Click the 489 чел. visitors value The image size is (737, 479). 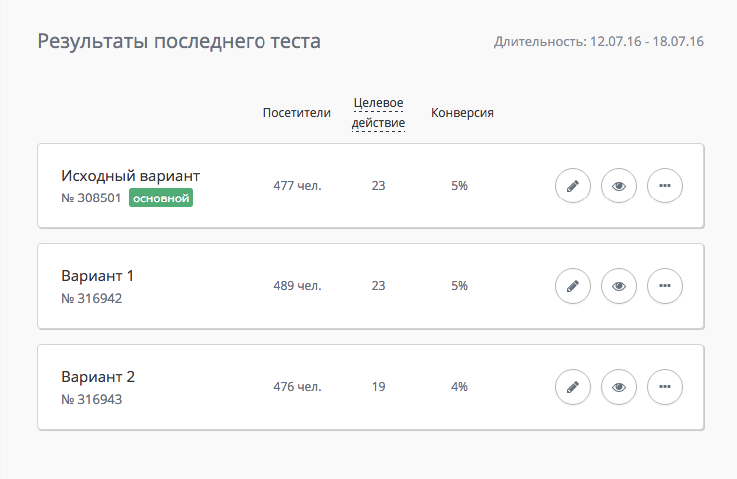[298, 286]
